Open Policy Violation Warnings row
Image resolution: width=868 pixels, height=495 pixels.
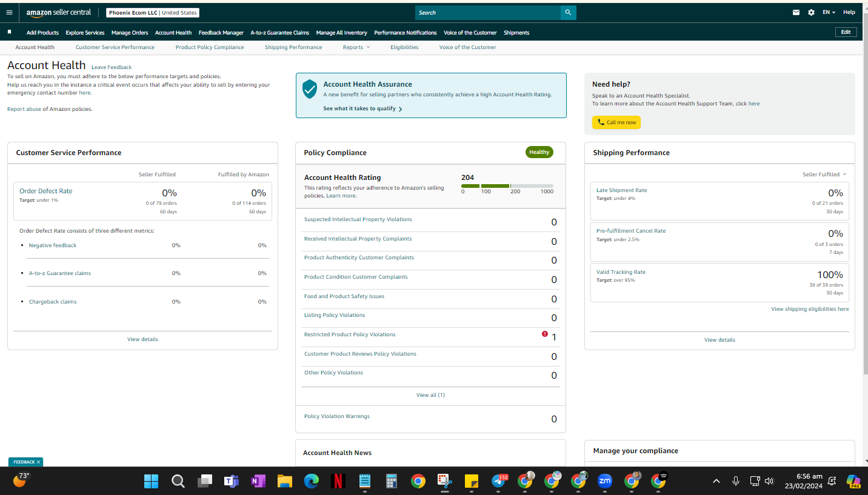point(430,418)
